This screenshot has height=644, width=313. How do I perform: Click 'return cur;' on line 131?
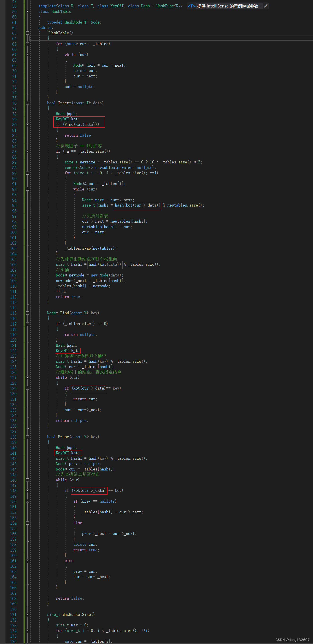click(x=85, y=399)
